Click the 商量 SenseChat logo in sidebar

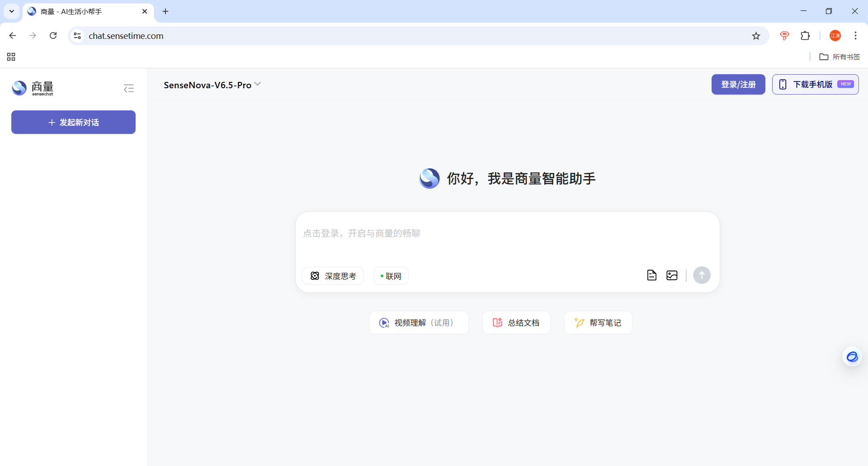[x=33, y=88]
